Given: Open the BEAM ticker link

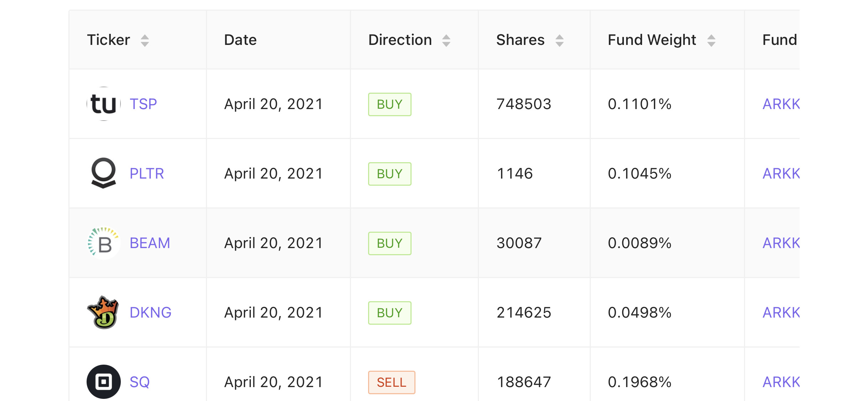Looking at the screenshot, I should click(150, 243).
